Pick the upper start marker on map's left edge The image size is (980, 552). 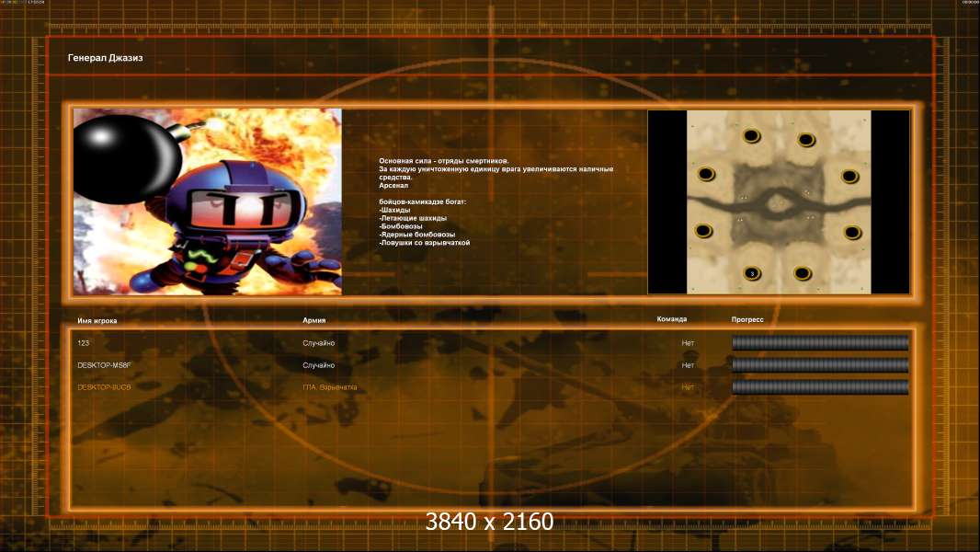point(706,174)
